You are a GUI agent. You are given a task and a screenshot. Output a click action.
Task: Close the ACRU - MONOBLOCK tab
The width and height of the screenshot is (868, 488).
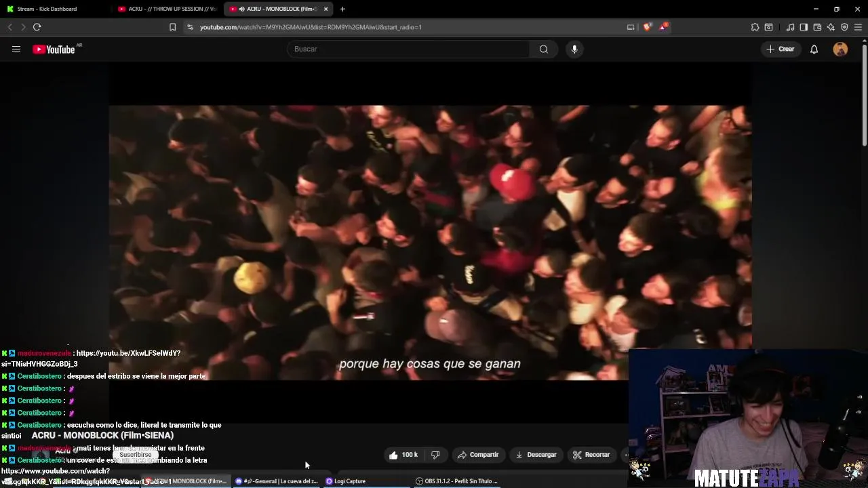coord(326,9)
